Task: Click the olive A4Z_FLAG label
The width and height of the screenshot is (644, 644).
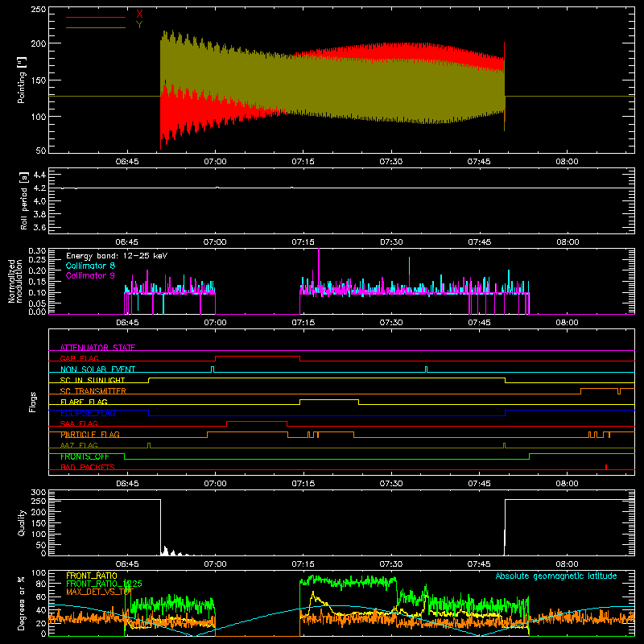Action: pos(79,445)
